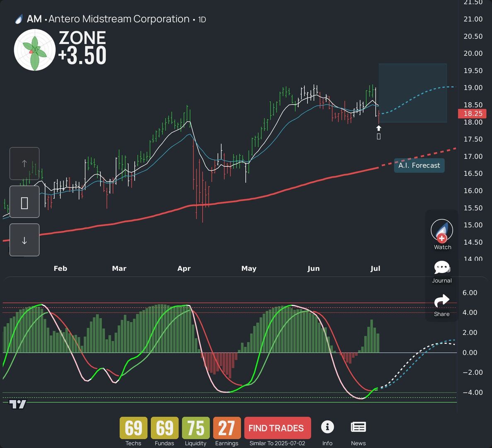Open the Earnings score 27 tile
Screen dimensions: 492x448
pyautogui.click(x=227, y=428)
